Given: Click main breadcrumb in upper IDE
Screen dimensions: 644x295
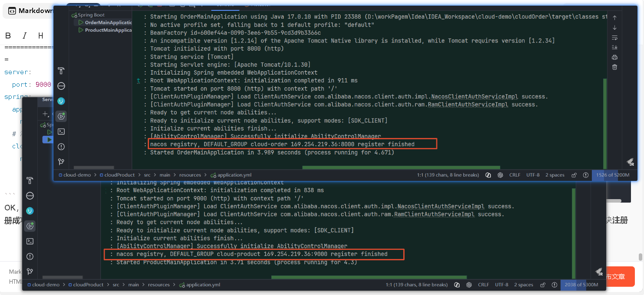Looking at the screenshot, I should (165, 175).
